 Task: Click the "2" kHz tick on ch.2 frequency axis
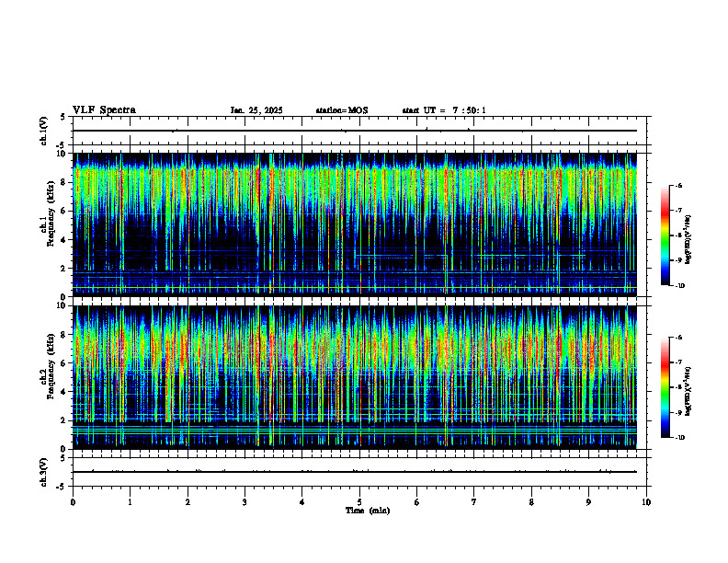[65, 420]
